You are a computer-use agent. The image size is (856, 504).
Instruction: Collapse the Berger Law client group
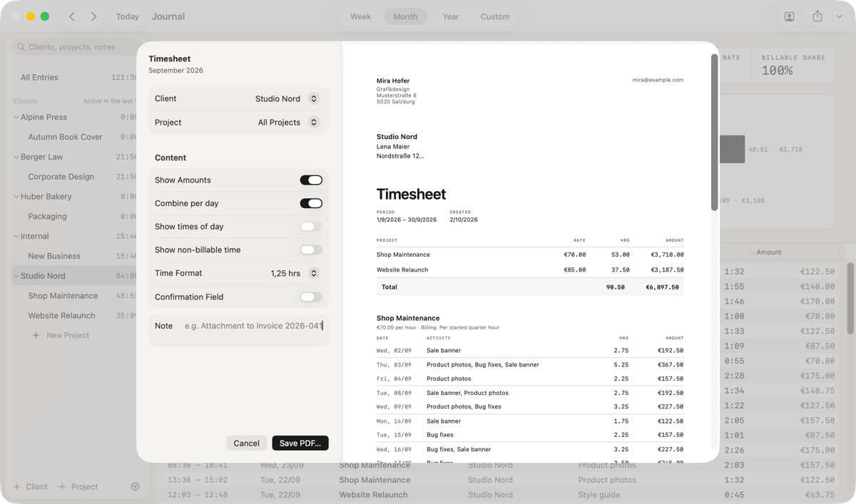tap(16, 157)
